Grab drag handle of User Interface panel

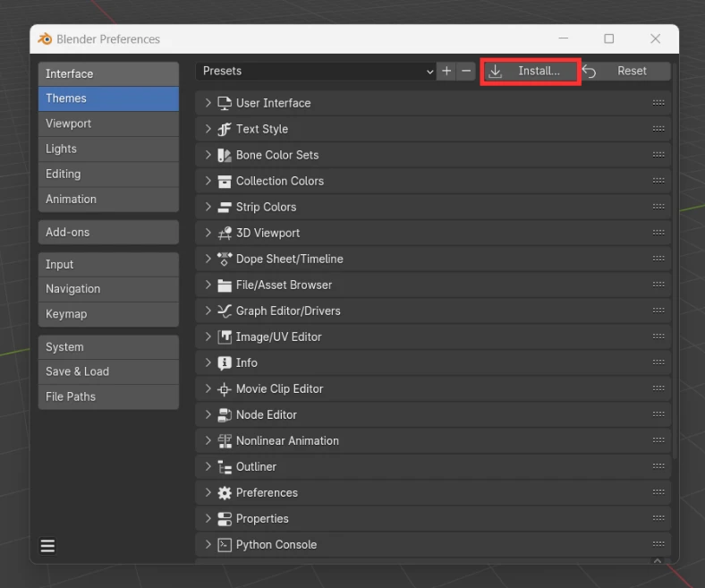pyautogui.click(x=658, y=103)
